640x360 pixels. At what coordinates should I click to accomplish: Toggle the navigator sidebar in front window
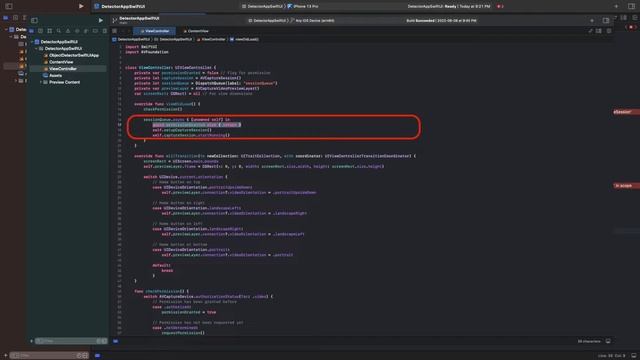[34, 20]
